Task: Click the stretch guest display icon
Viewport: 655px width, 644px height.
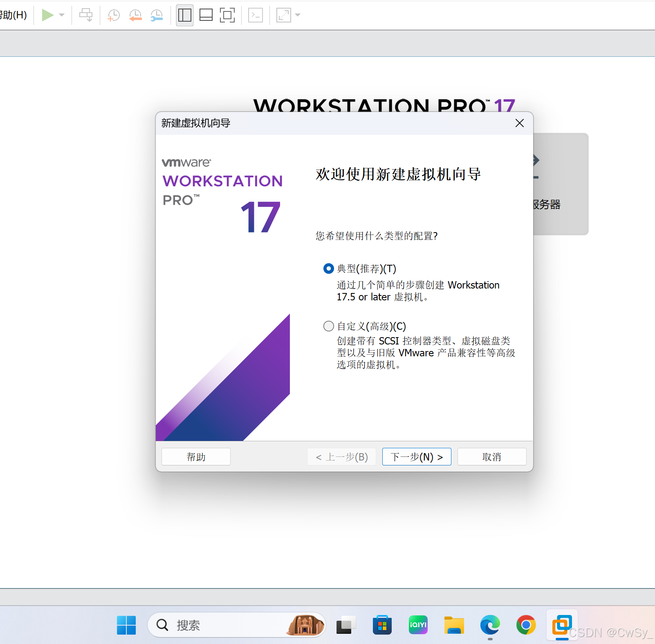Action: [284, 16]
